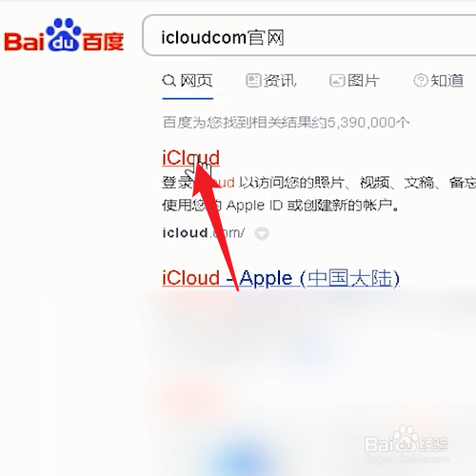This screenshot has width=476, height=476.
Task: Click the blue paw print in the Baidu logo
Action: pos(63,34)
